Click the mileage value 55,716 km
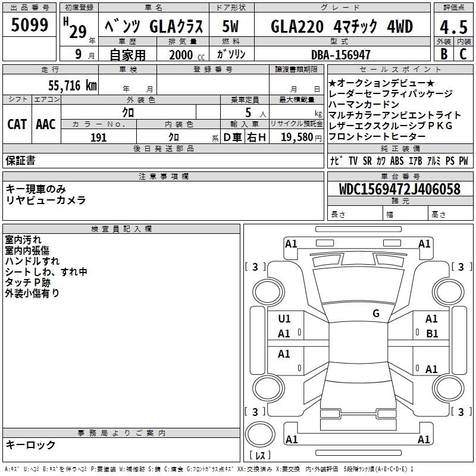Screen dimensions: 476x476 [73, 85]
